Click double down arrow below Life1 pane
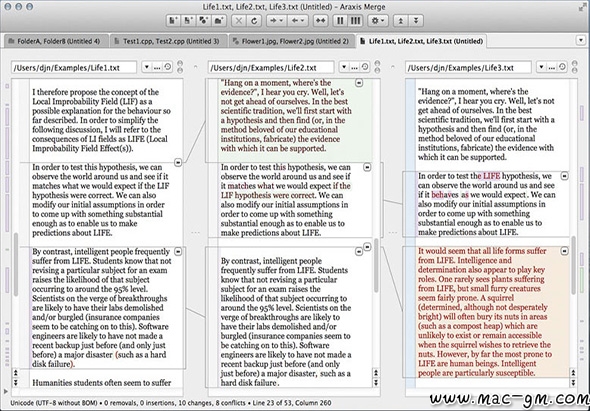 pyautogui.click(x=15, y=382)
